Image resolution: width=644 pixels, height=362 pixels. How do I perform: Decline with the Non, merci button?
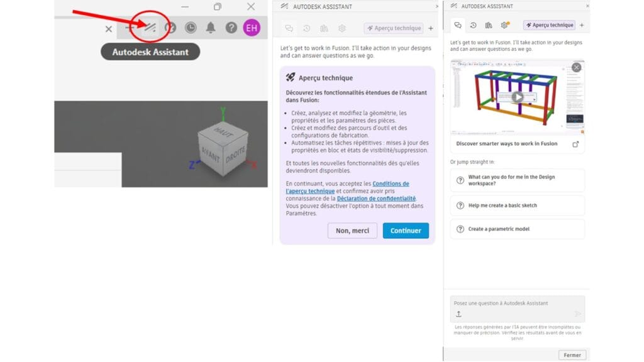[352, 231]
